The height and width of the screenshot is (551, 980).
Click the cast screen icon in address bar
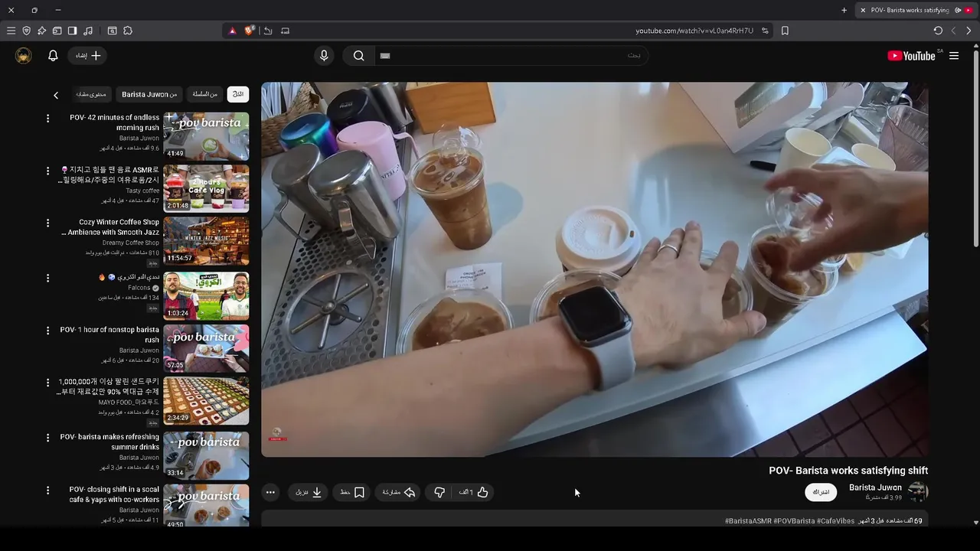point(286,31)
